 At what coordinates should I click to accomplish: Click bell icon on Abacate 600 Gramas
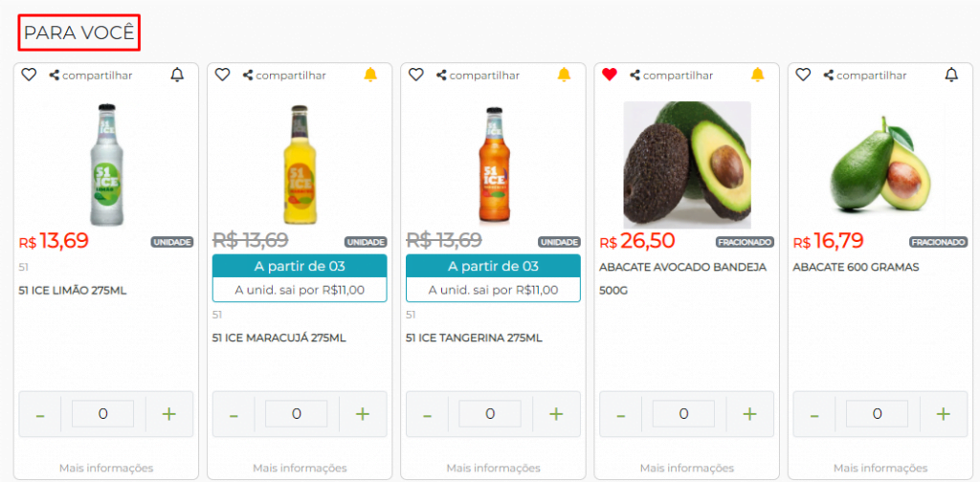950,75
